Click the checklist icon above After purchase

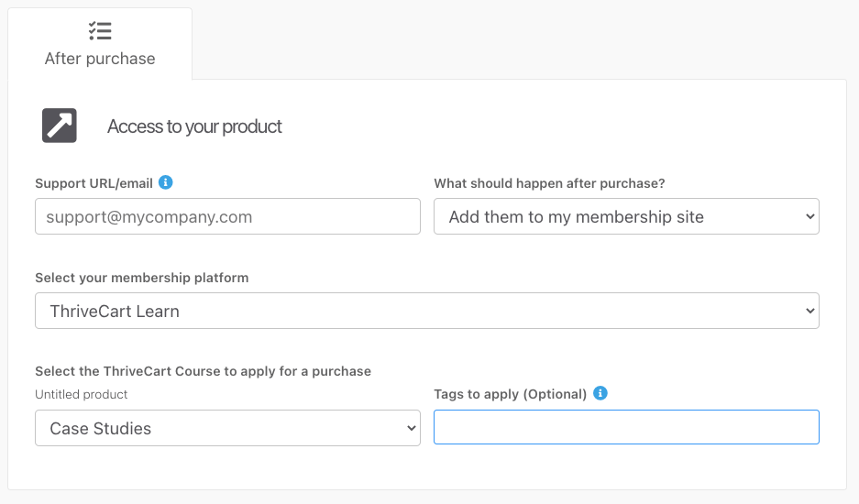point(100,30)
